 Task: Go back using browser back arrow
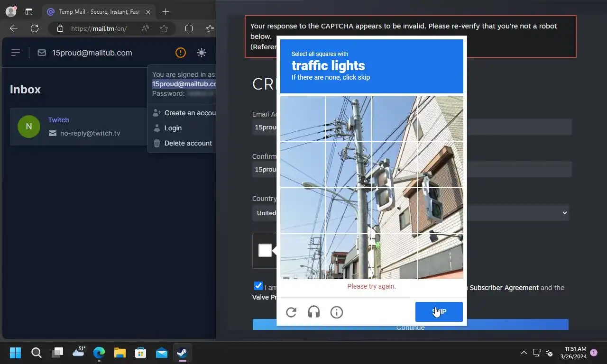14,28
